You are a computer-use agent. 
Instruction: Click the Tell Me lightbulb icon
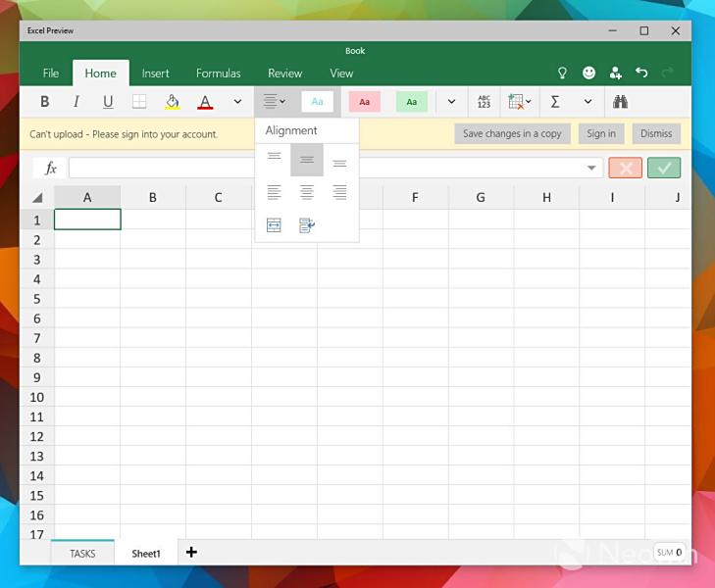click(x=562, y=73)
